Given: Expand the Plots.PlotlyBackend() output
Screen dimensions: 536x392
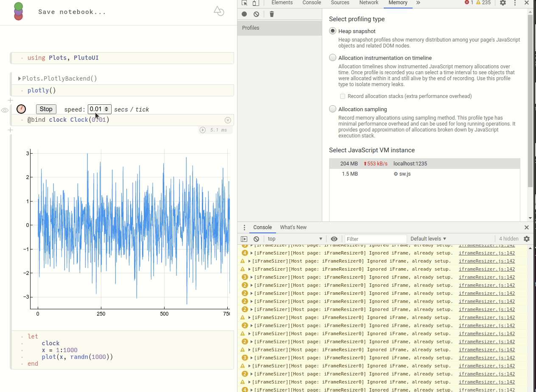Looking at the screenshot, I should tap(20, 78).
